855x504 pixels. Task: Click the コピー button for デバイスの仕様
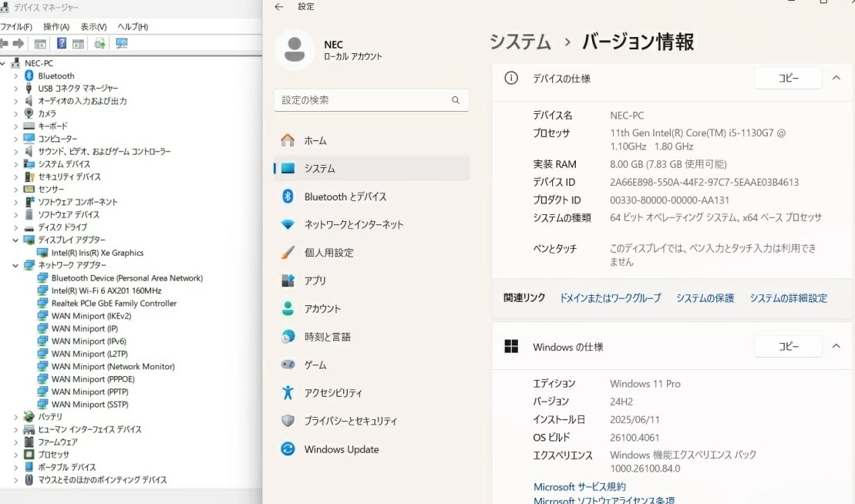787,77
